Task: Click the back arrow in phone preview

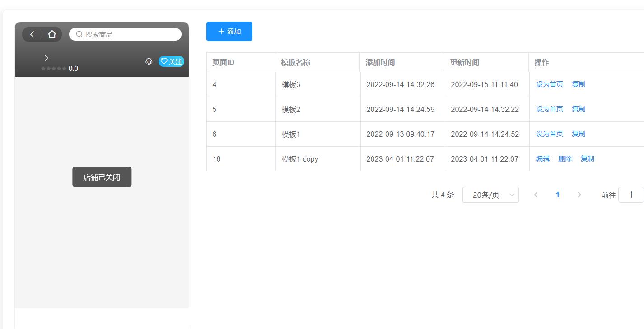Action: pyautogui.click(x=32, y=34)
